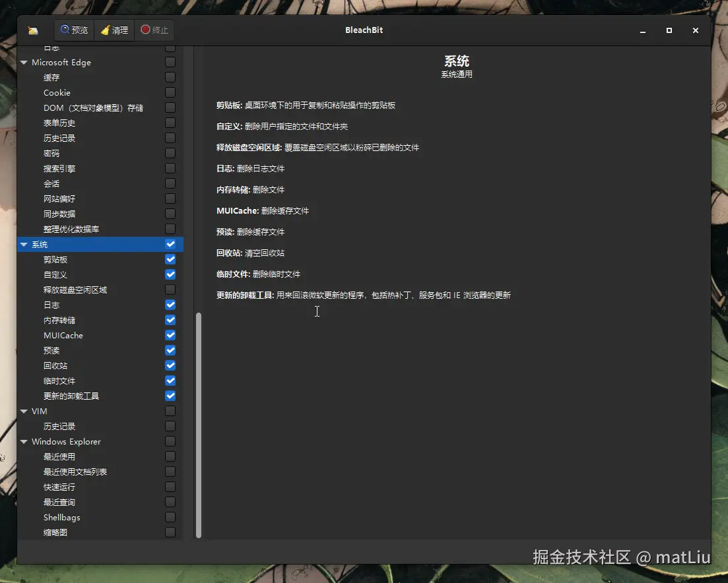Disable the 回收站 checkbox
The image size is (728, 583).
(x=170, y=365)
